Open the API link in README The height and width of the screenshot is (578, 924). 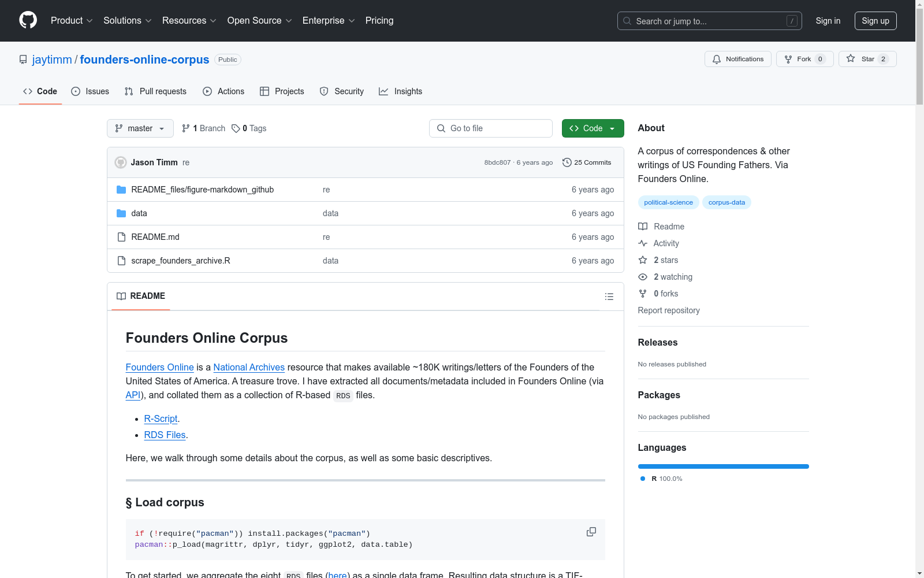(x=133, y=395)
